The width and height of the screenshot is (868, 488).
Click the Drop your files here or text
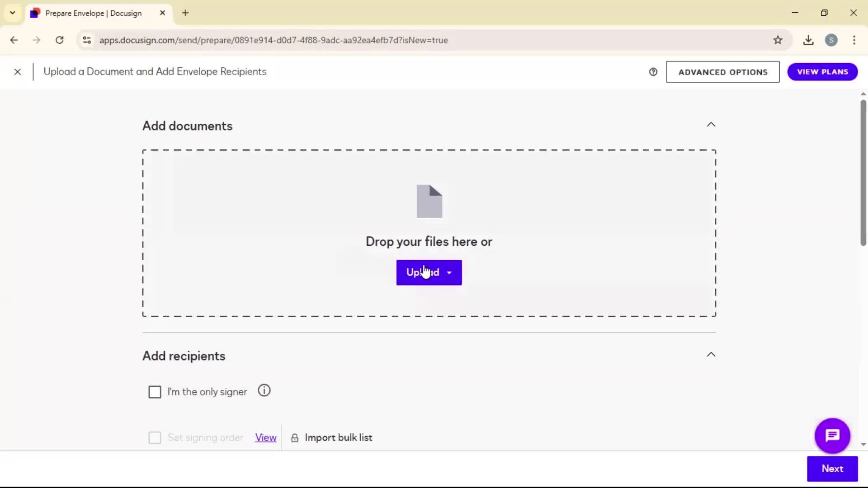click(x=429, y=242)
